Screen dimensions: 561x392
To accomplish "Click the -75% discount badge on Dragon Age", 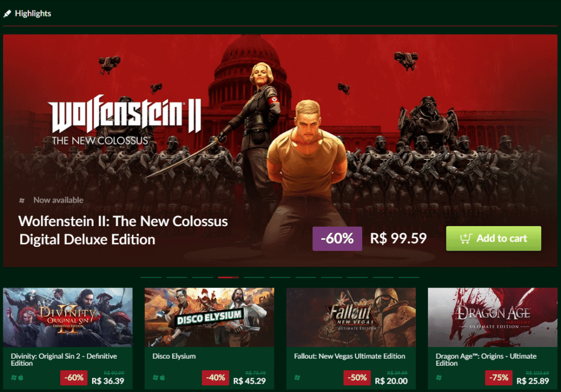I will pos(499,378).
